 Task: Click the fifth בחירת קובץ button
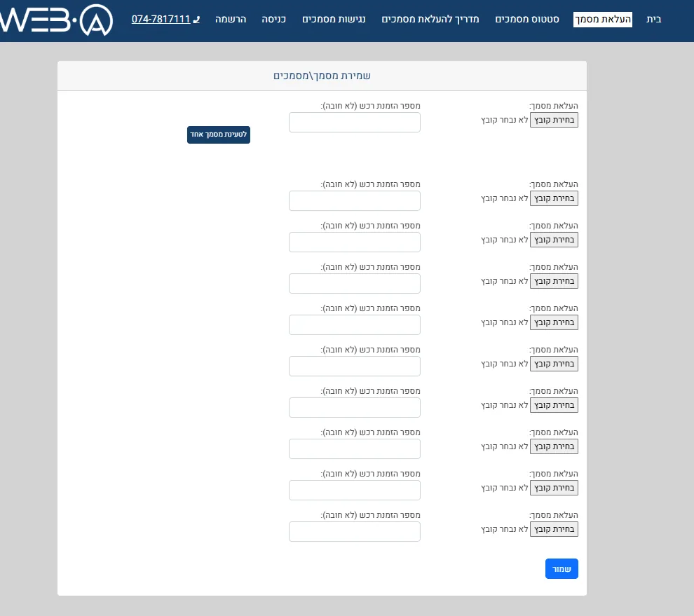(554, 322)
